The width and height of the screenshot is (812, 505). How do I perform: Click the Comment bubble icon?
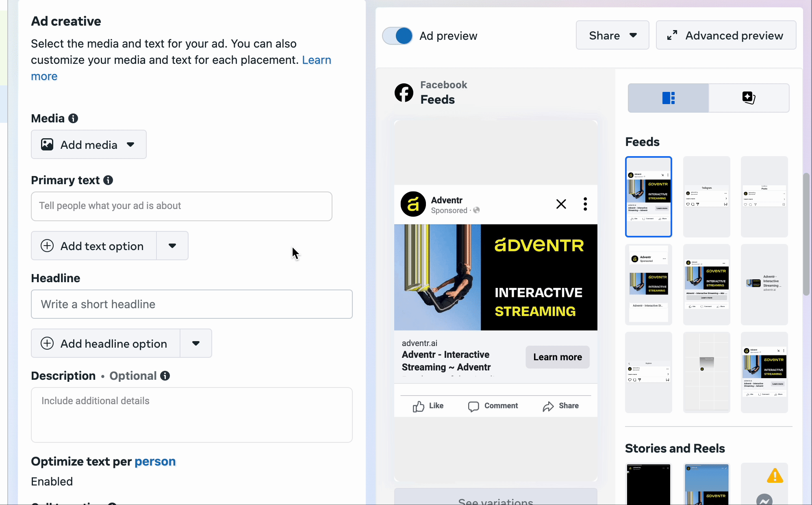(x=473, y=406)
